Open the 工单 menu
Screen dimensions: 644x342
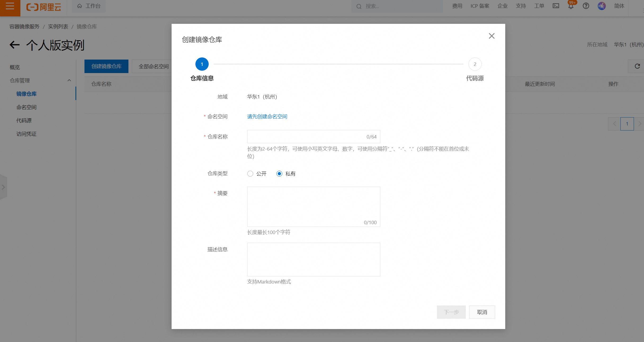[539, 6]
